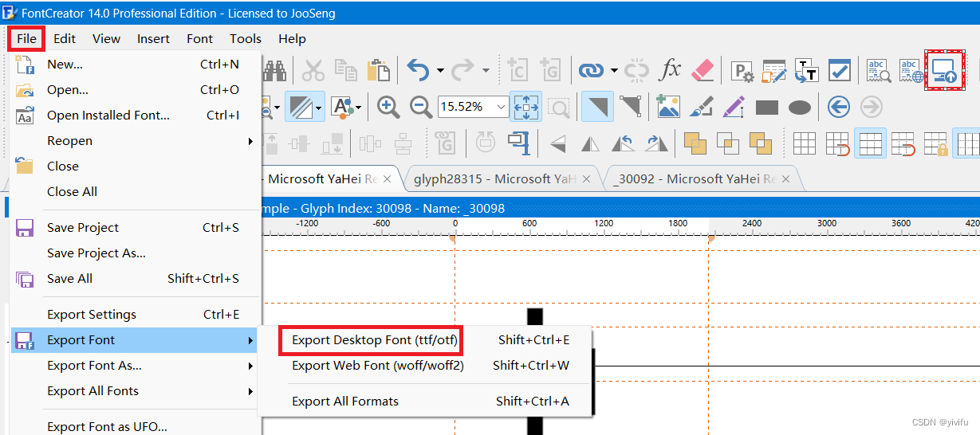The height and width of the screenshot is (435, 980).
Task: Choose Export Desktop Font (ttf/otf)
Action: tap(426, 340)
